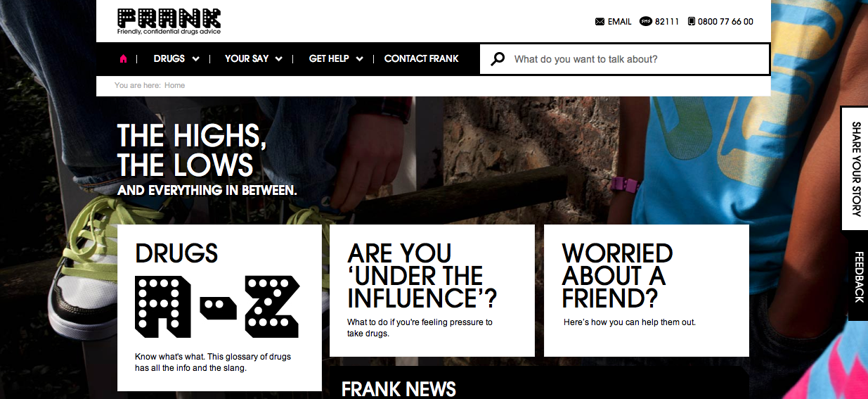Go to the pink home icon
Screen dimensions: 868x399
[x=124, y=59]
